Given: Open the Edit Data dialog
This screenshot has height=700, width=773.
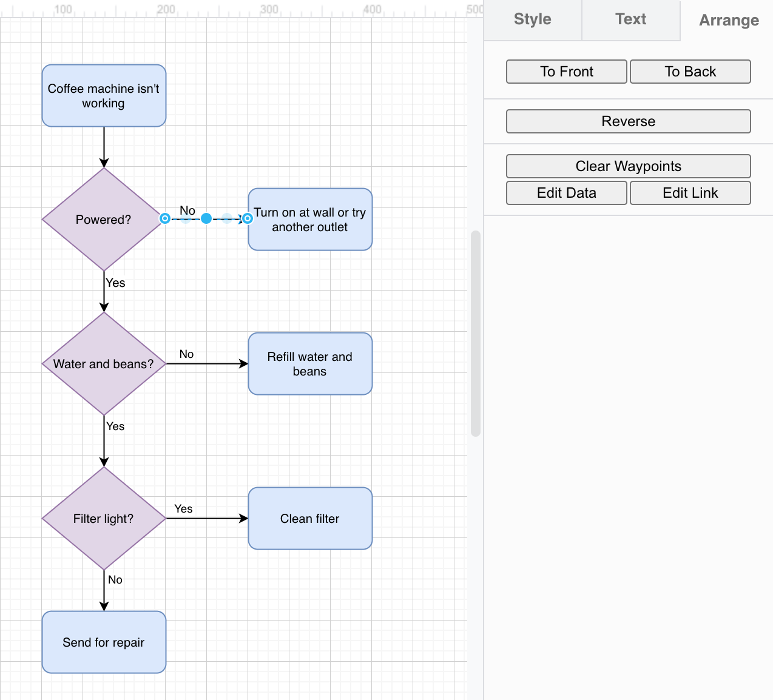Looking at the screenshot, I should (x=566, y=192).
